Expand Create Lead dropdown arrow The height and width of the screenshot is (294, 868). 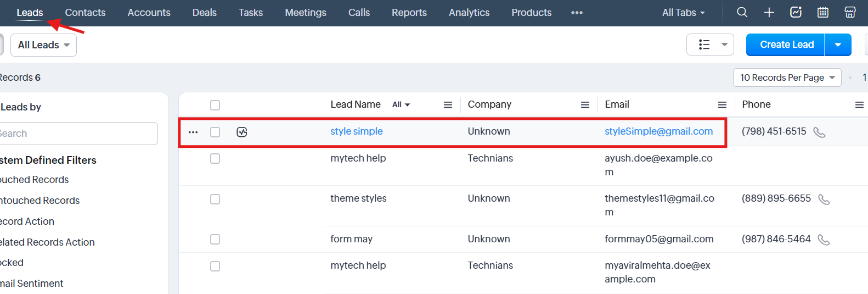tap(838, 45)
